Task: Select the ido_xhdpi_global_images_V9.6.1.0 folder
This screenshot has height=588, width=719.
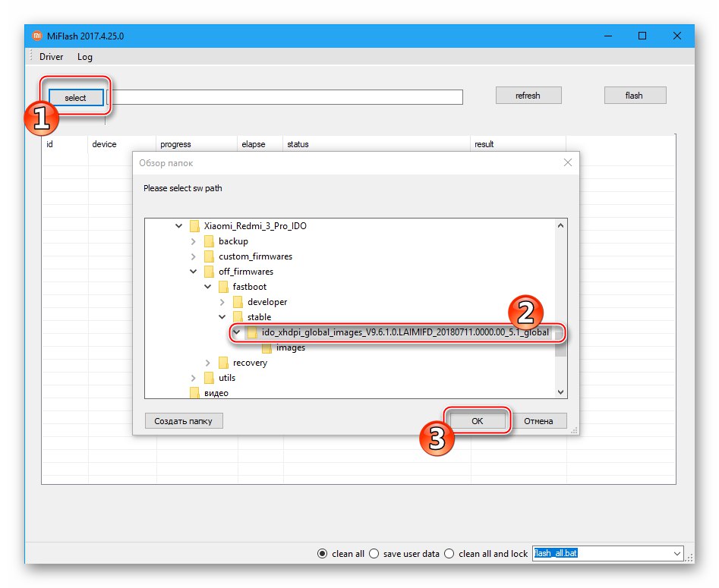Action: coord(405,332)
